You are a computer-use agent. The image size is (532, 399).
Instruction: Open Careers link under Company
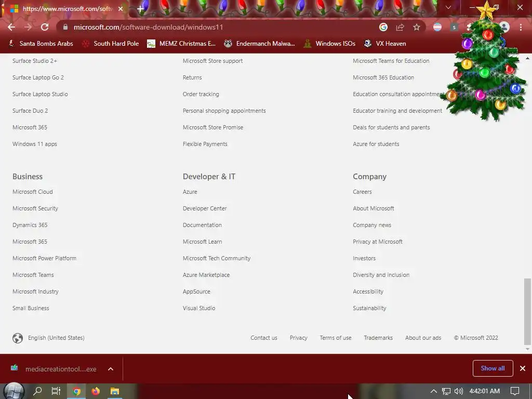(x=362, y=192)
